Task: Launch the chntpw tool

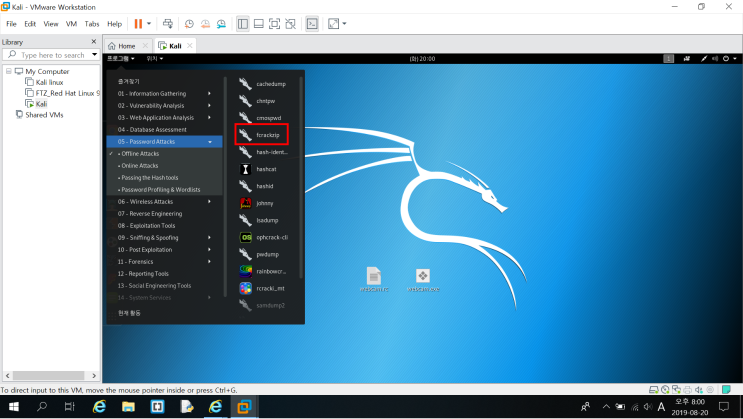Action: tap(257, 101)
